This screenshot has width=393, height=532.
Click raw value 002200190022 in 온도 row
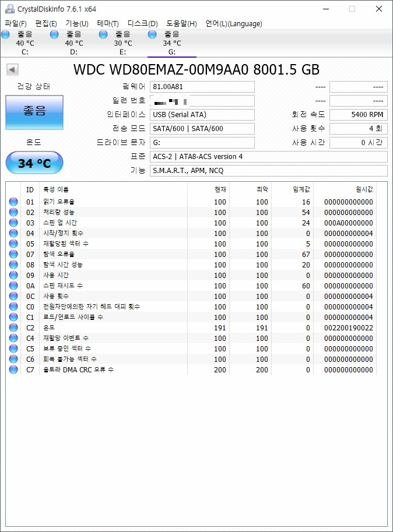click(x=349, y=328)
